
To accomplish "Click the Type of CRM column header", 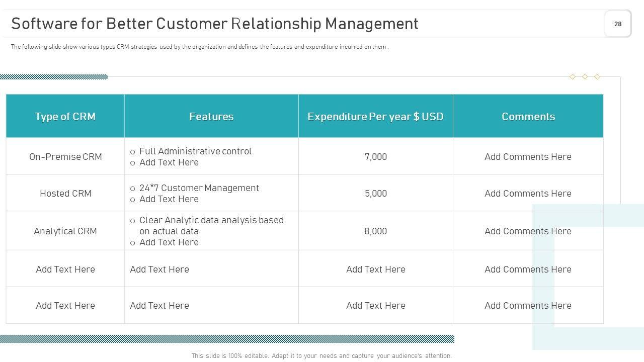I will click(65, 117).
